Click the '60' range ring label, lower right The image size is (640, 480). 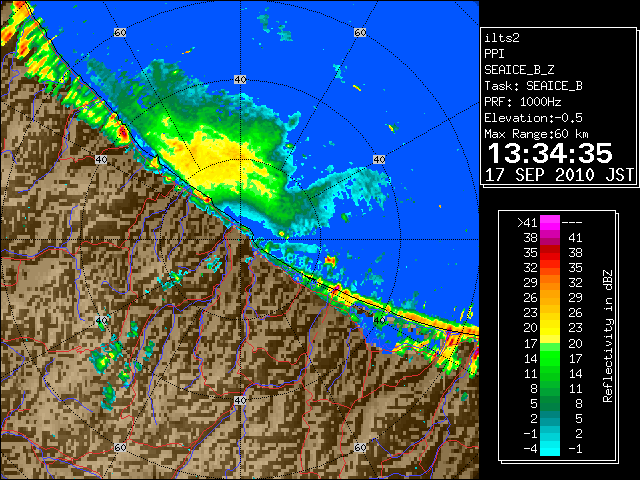coord(360,447)
